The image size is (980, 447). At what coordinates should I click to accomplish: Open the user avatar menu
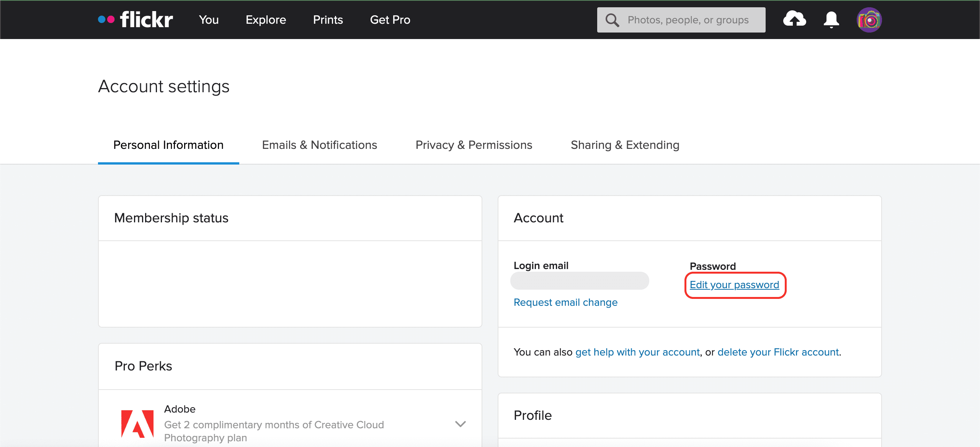869,20
